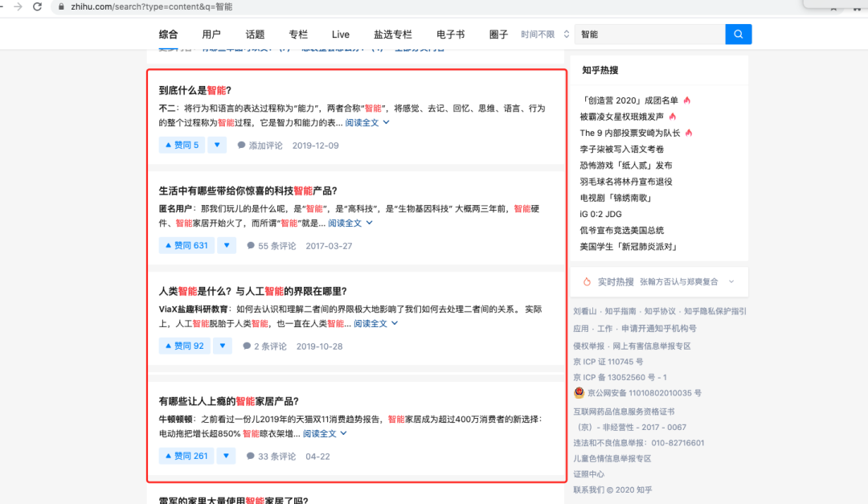Click flame icon next to 创造营 2020 成团名单

[x=687, y=100]
